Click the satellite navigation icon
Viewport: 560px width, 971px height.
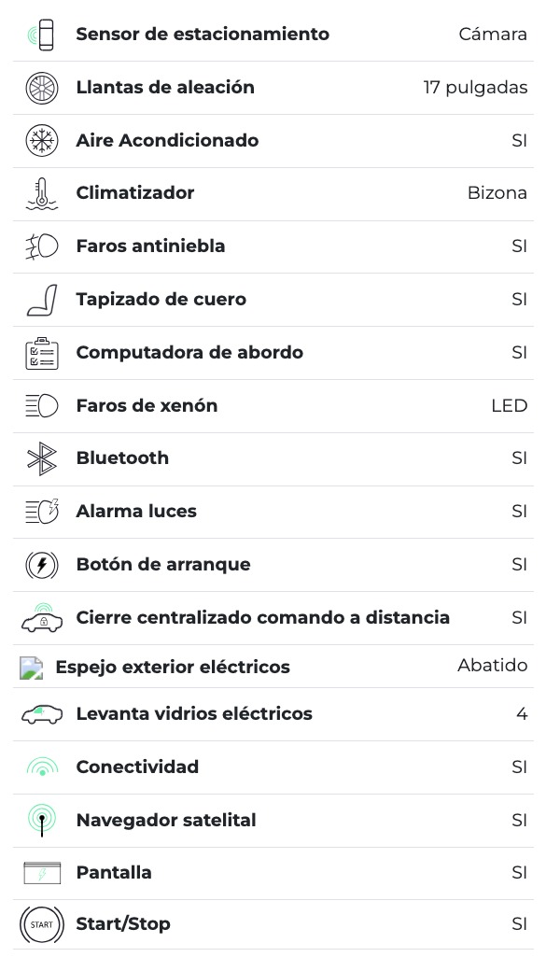click(x=41, y=821)
